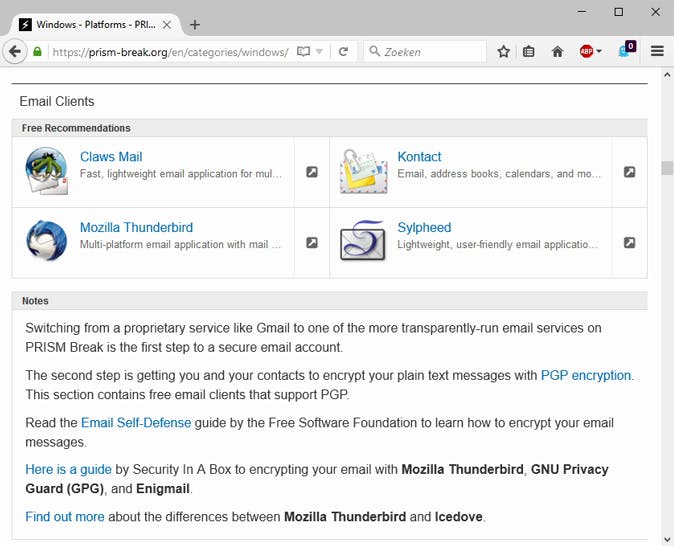Select the Windows - Platforms tab
Screen dimensions: 674x546
pyautogui.click(x=95, y=25)
